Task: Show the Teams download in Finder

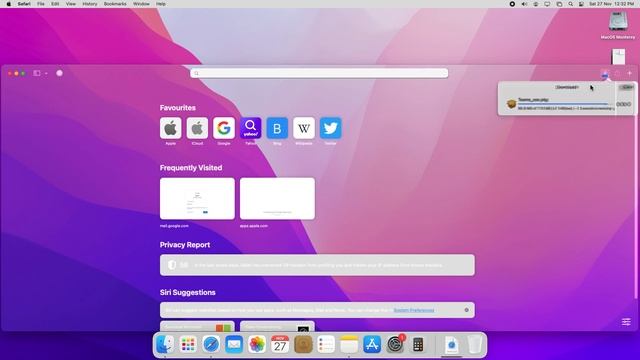Action: [x=628, y=104]
